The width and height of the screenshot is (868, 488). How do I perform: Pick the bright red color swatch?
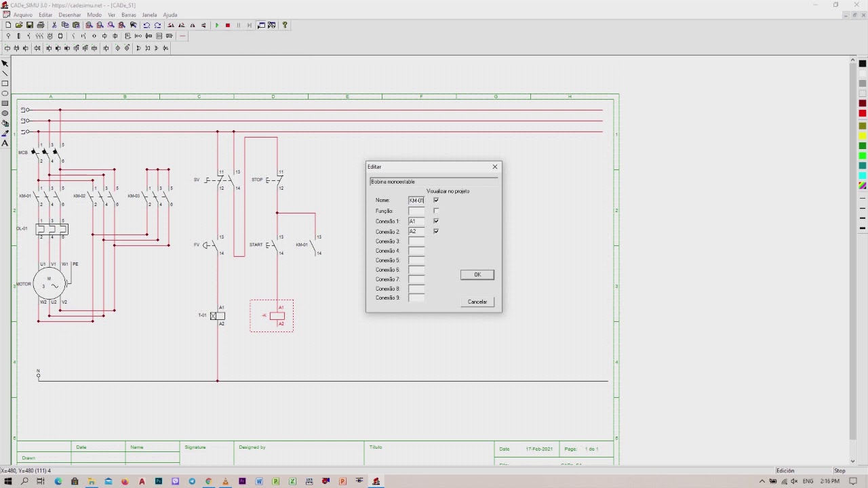point(863,113)
